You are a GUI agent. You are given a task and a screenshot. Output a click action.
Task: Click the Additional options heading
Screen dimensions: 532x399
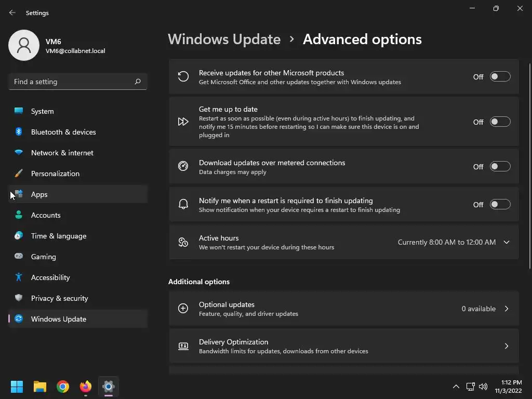pyautogui.click(x=199, y=282)
